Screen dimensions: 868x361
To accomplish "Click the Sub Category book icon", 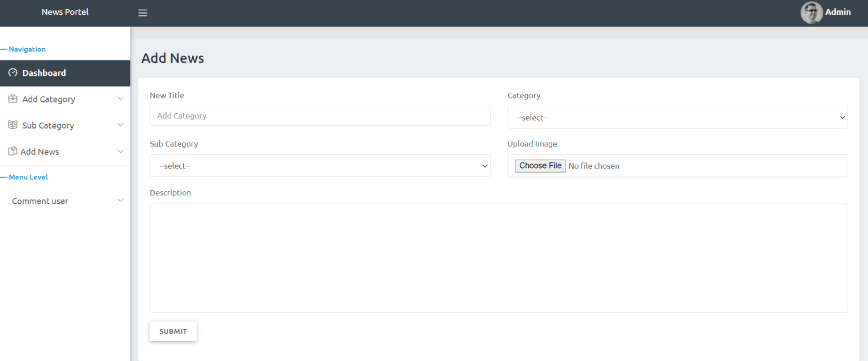I will (x=11, y=125).
